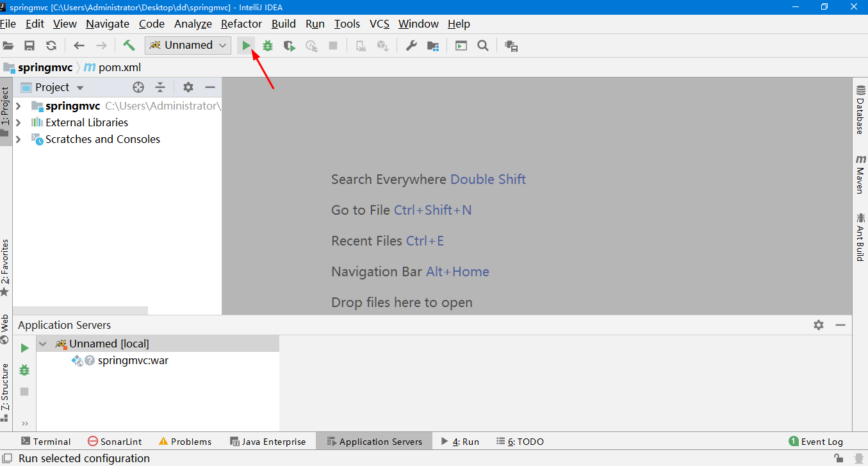The image size is (868, 466).
Task: Open Search Everywhere magnifier icon
Action: (x=483, y=46)
